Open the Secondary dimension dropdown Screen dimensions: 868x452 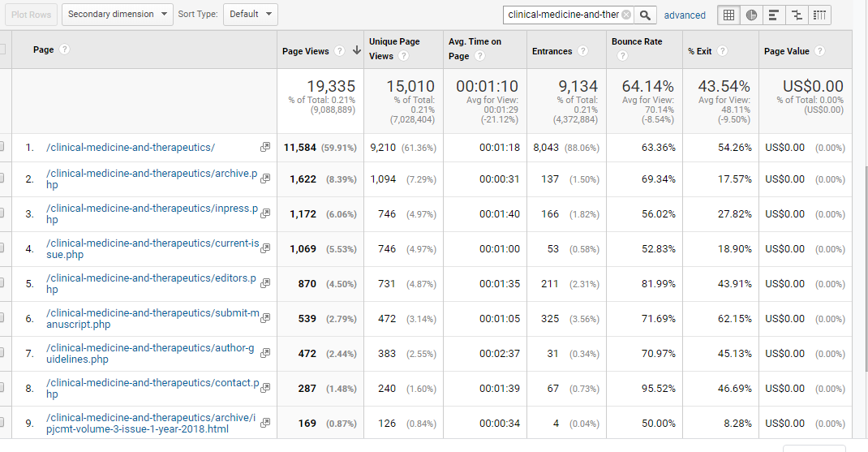(x=118, y=14)
